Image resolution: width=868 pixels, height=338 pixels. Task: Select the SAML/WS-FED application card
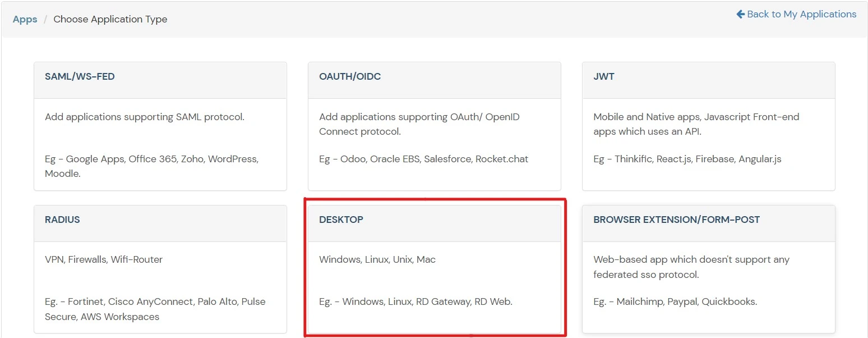point(160,126)
